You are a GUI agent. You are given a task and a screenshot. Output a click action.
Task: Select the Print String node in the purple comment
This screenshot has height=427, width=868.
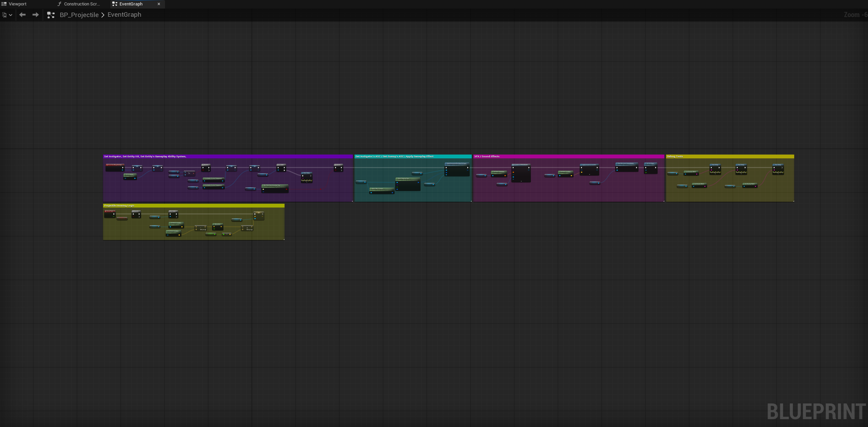tap(307, 177)
